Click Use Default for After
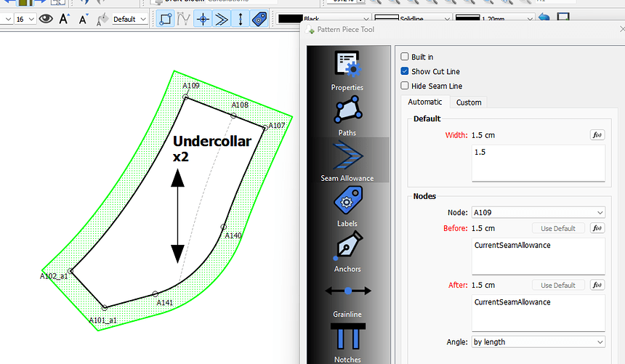This screenshot has height=364, width=625. coord(558,285)
